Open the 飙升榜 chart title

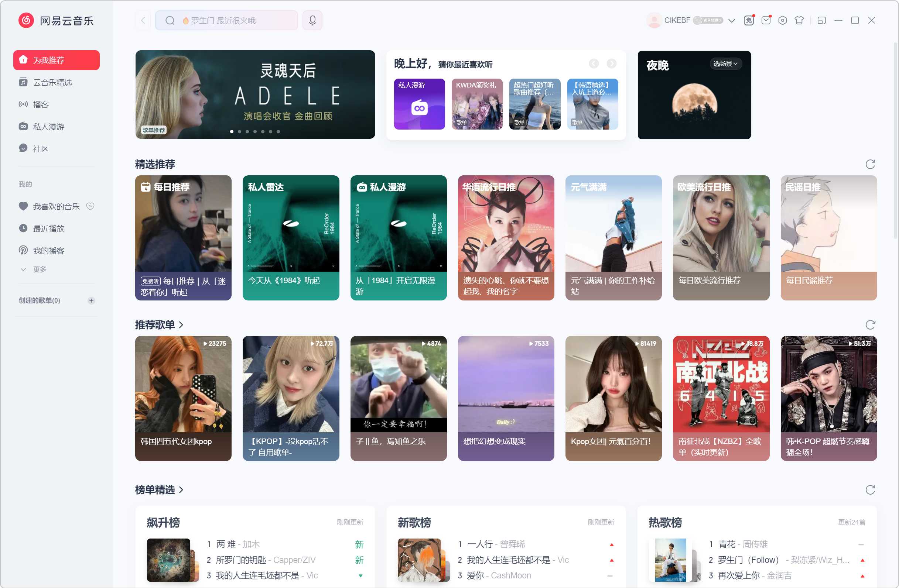click(163, 522)
